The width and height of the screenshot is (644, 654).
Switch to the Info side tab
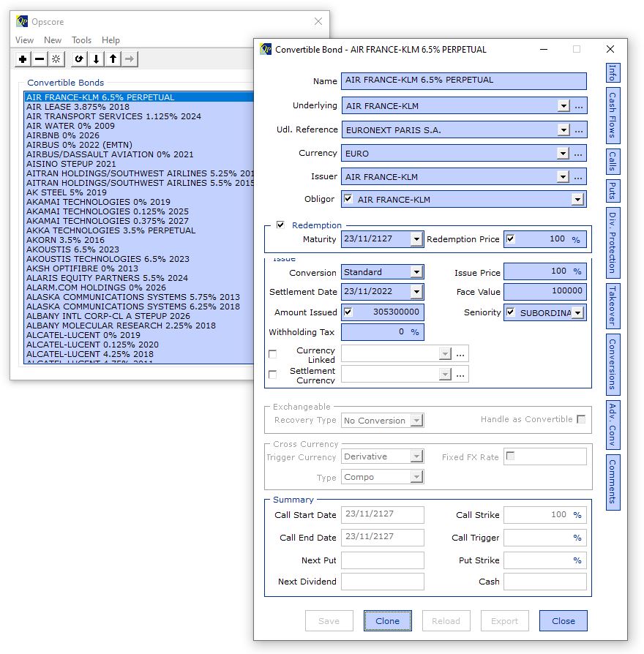[x=613, y=72]
